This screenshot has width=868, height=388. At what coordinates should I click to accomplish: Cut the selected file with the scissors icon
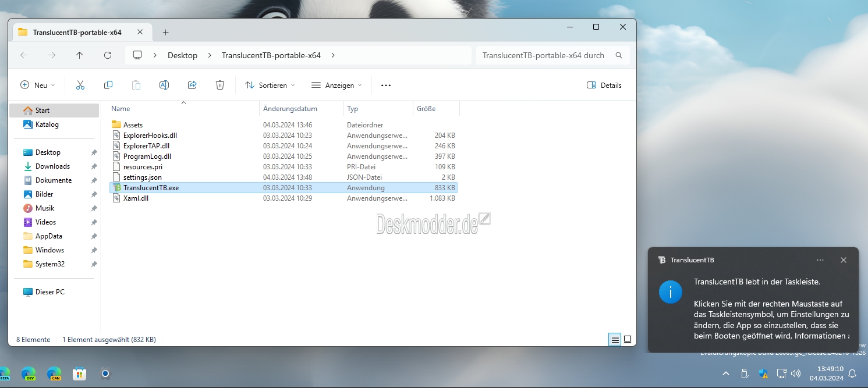coord(80,85)
